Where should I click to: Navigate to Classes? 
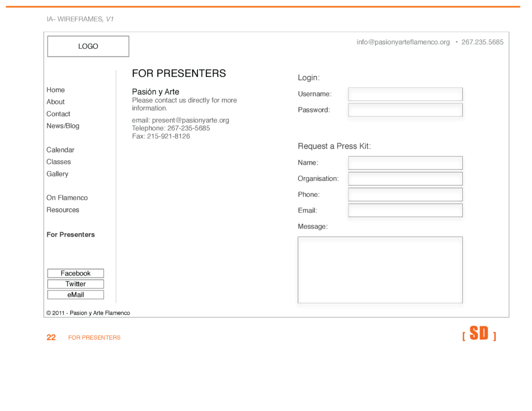pyautogui.click(x=59, y=162)
